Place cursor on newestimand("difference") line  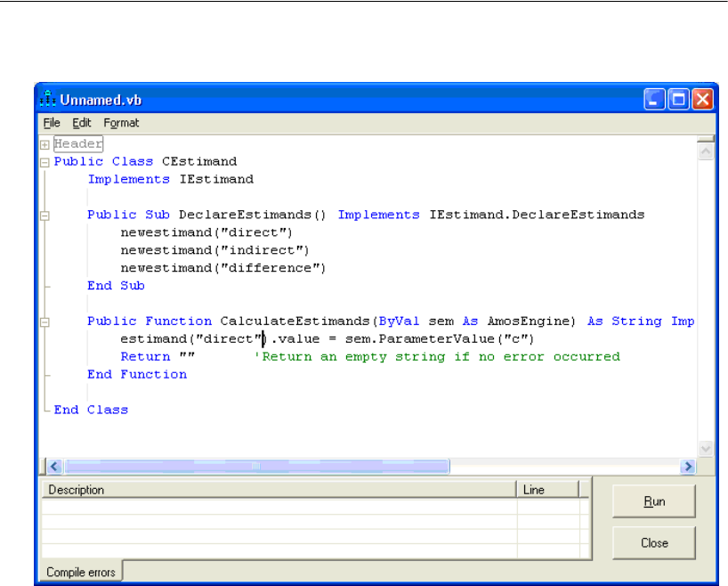coord(223,268)
